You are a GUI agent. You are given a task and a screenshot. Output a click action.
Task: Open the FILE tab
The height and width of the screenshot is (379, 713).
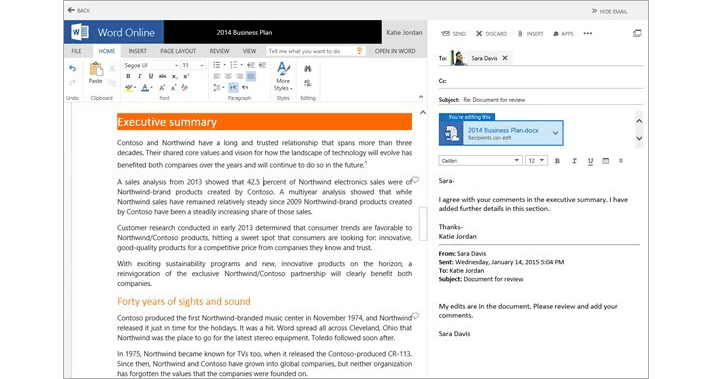click(76, 51)
